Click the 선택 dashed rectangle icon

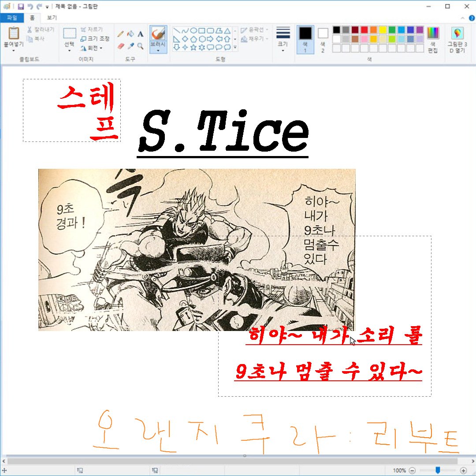tap(70, 33)
